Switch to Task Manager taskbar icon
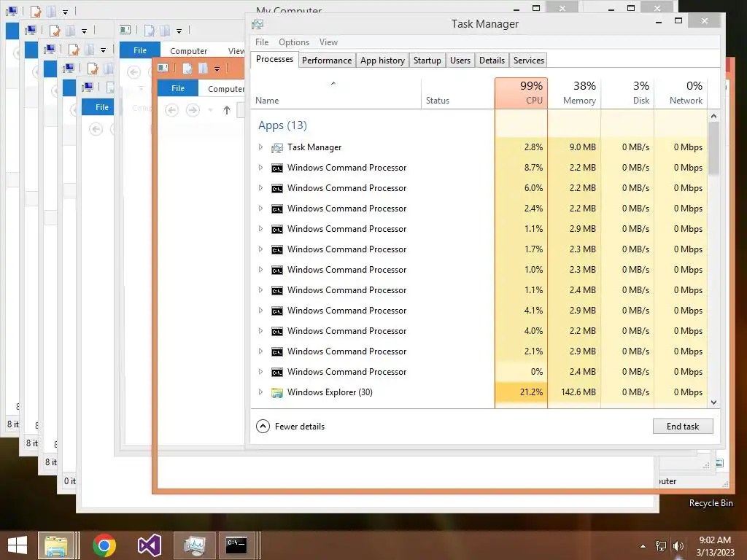747x560 pixels. (194, 545)
